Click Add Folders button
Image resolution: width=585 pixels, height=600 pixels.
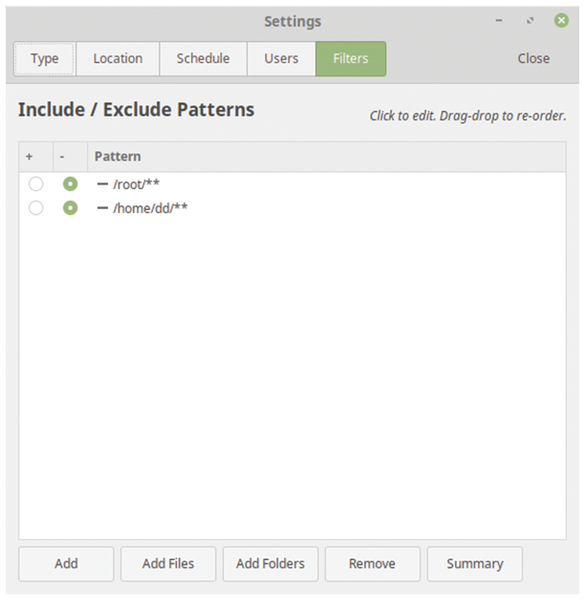271,564
